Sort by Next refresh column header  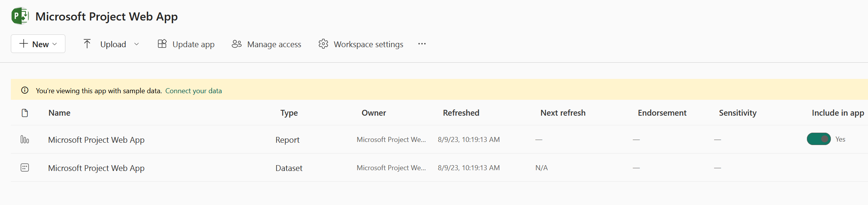point(563,113)
